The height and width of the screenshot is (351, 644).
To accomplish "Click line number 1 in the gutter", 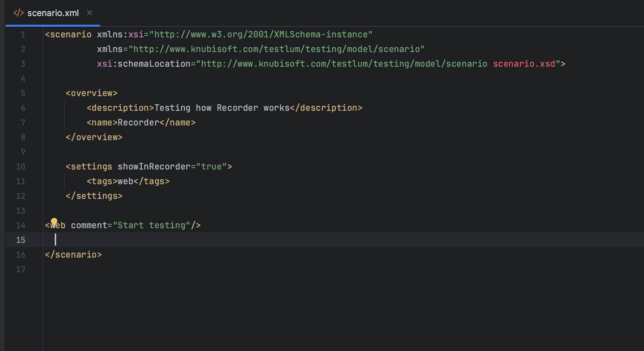I will [x=23, y=34].
